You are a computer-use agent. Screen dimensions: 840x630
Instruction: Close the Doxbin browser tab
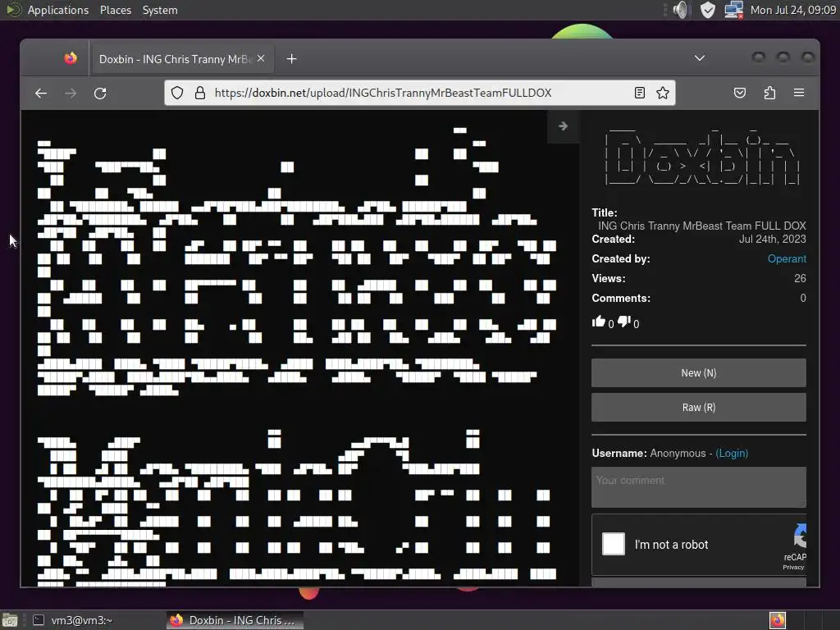[x=261, y=58]
